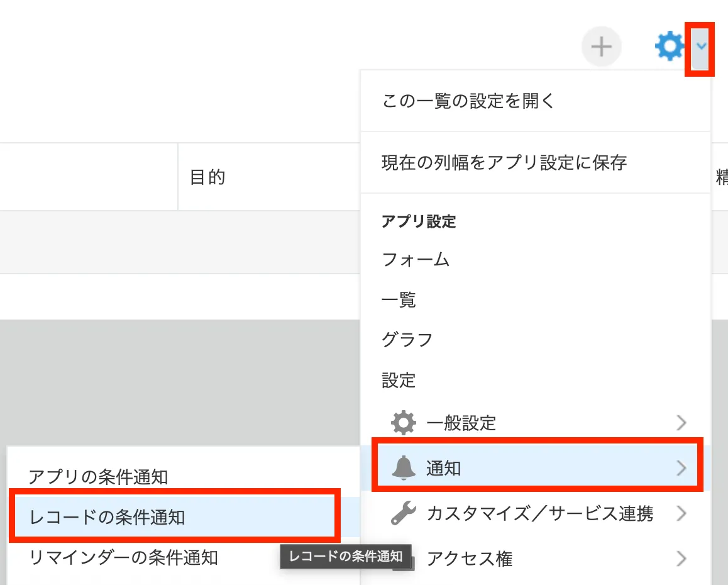This screenshot has width=728, height=585.
Task: Expand the アクセス権 submenu chevron
Action: [x=681, y=559]
